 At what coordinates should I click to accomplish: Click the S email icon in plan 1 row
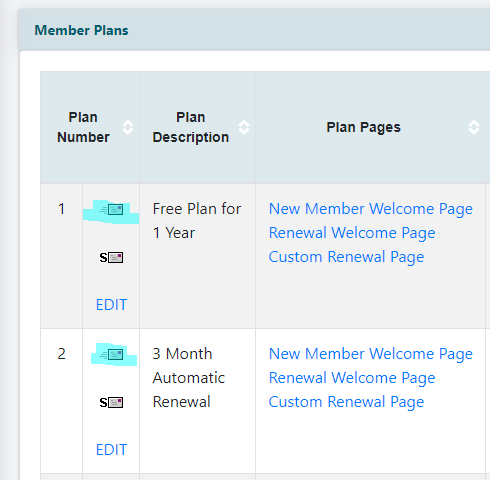pyautogui.click(x=111, y=257)
